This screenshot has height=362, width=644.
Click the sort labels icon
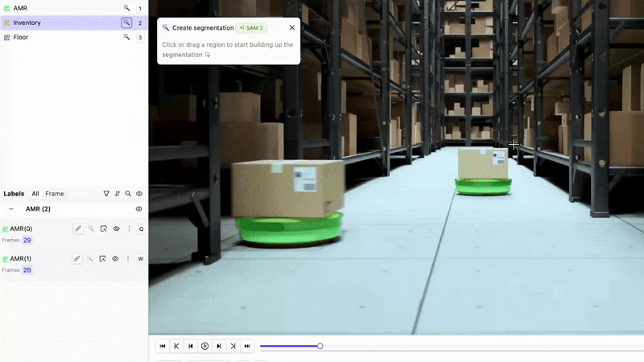click(x=117, y=194)
